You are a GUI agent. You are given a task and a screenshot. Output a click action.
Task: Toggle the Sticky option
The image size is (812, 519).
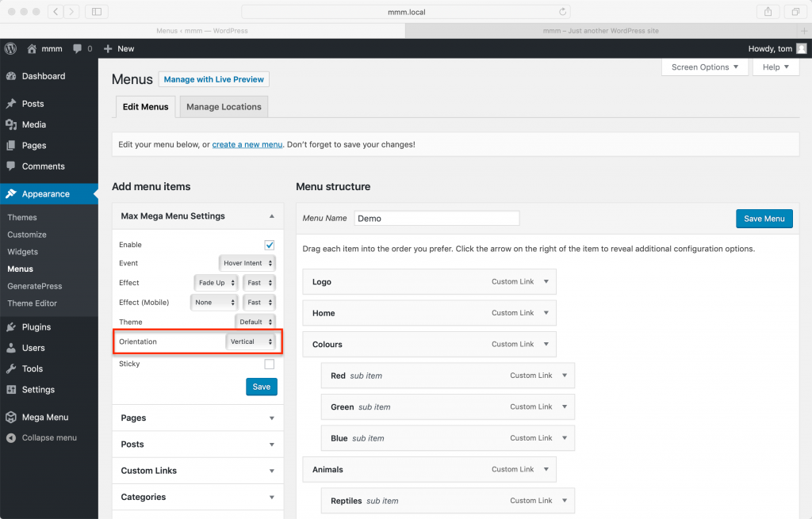coord(269,364)
